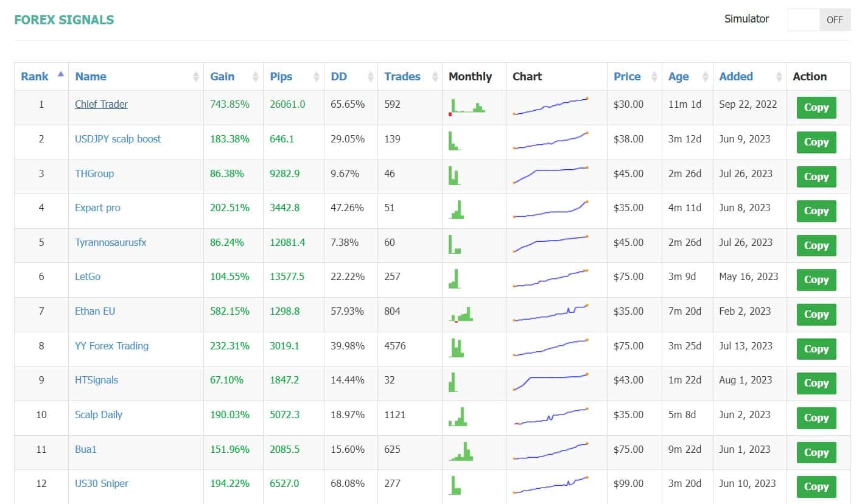Open the LetGo signal page
This screenshot has width=862, height=504.
[88, 276]
